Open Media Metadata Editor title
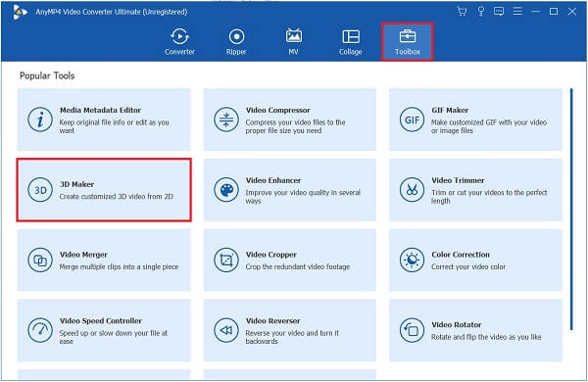The width and height of the screenshot is (588, 382). [100, 111]
